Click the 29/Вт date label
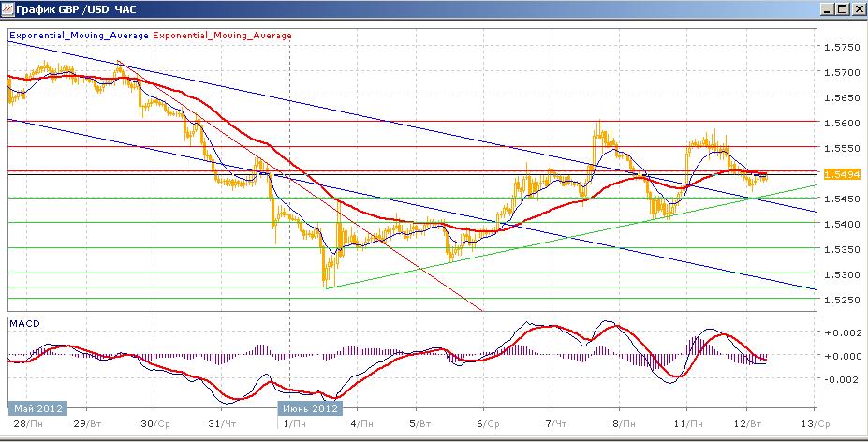868x442 pixels. point(87,423)
